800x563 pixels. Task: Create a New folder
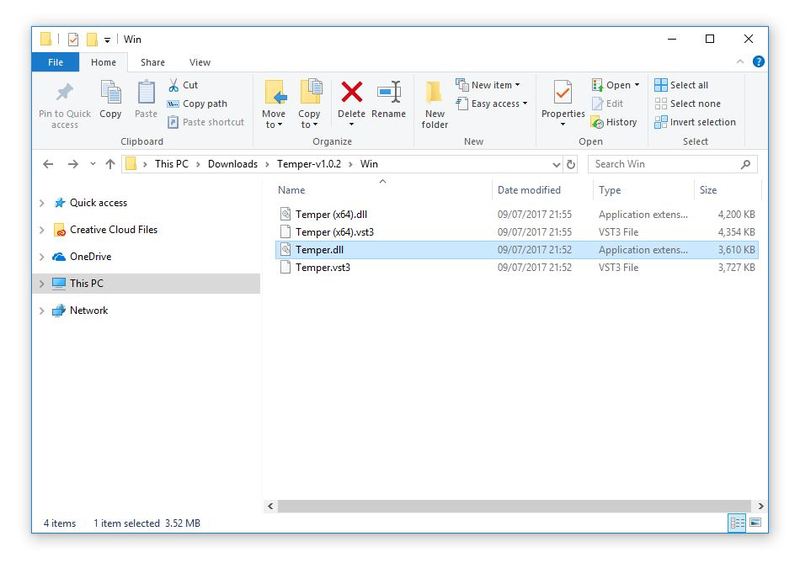click(434, 104)
